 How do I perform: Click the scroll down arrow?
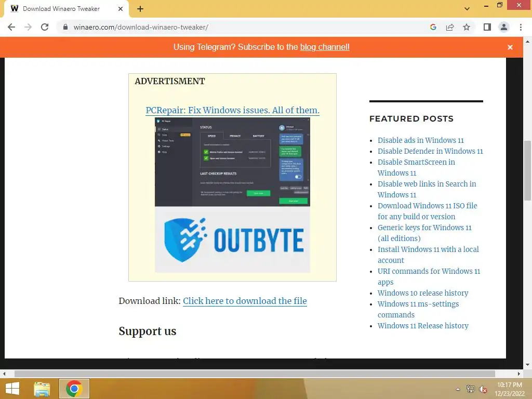tap(527, 365)
